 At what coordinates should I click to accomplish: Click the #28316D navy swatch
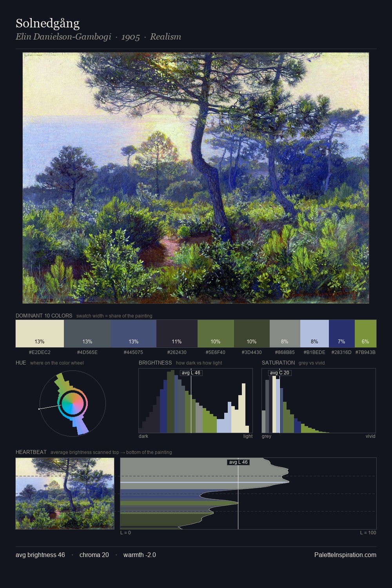[342, 334]
